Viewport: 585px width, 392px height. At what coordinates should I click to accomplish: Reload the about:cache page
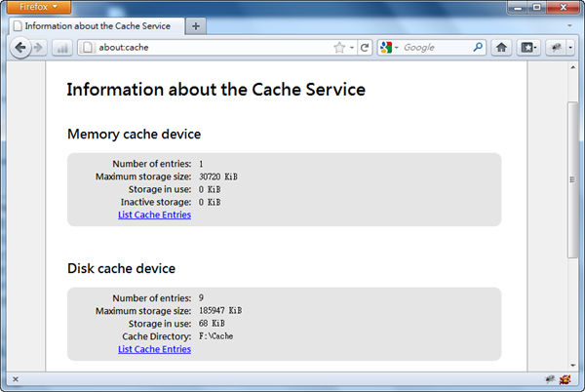tap(365, 47)
